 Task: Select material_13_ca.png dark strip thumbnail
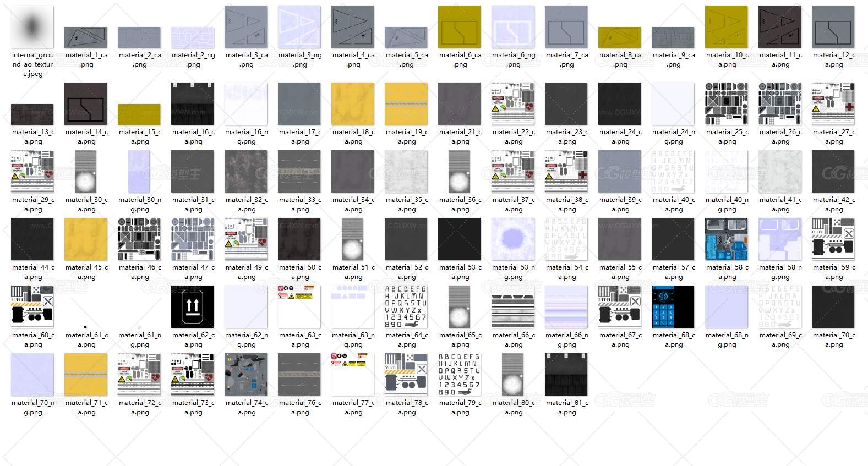[32, 114]
